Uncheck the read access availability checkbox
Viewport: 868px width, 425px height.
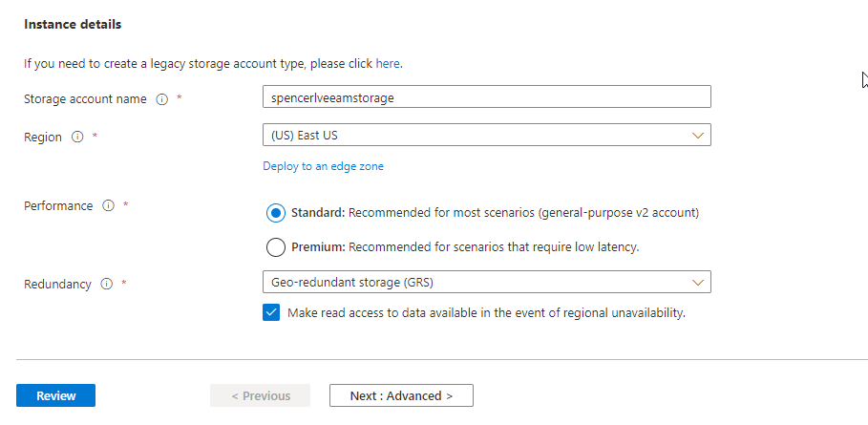[271, 312]
